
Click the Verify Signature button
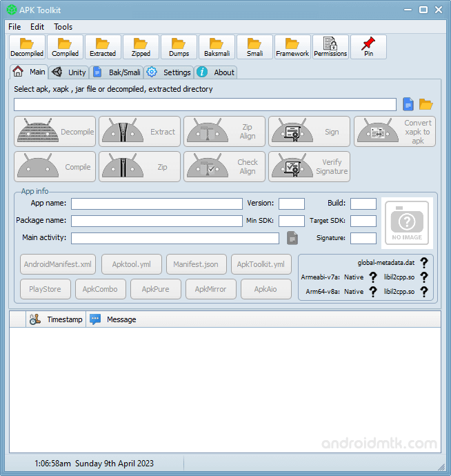pyautogui.click(x=308, y=167)
